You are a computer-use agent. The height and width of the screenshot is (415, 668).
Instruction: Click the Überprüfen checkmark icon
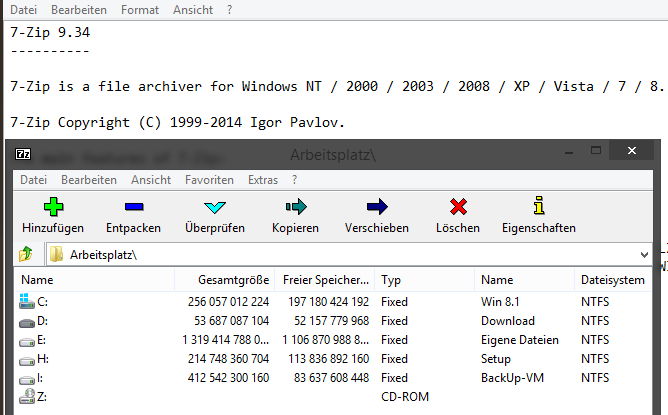click(x=215, y=208)
